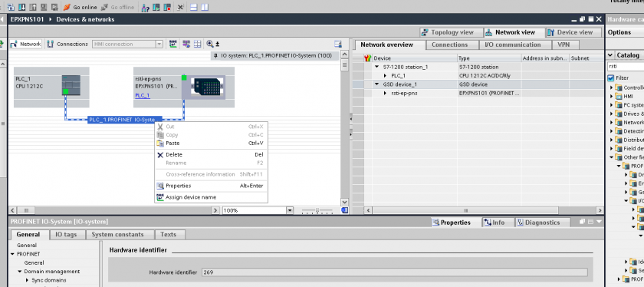Click the PLC_1 link under rsti-ep-pns
644x287 pixels.
[x=143, y=95]
